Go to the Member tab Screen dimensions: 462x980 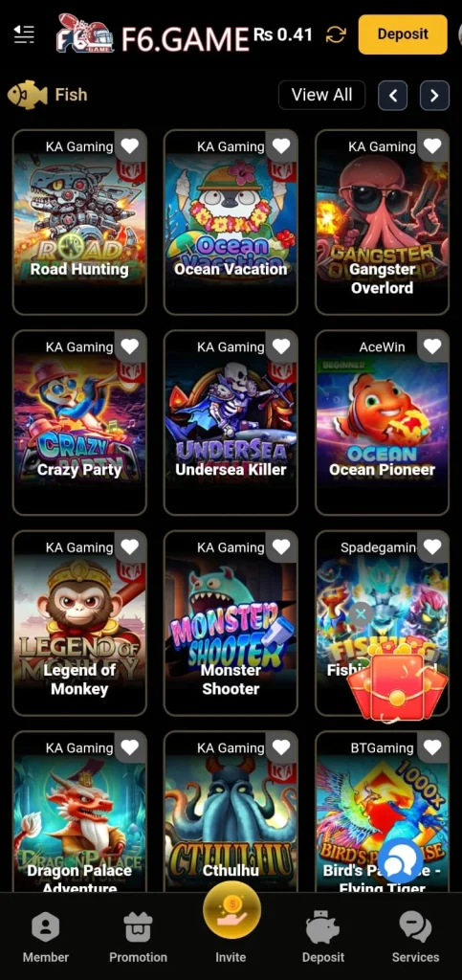click(46, 937)
